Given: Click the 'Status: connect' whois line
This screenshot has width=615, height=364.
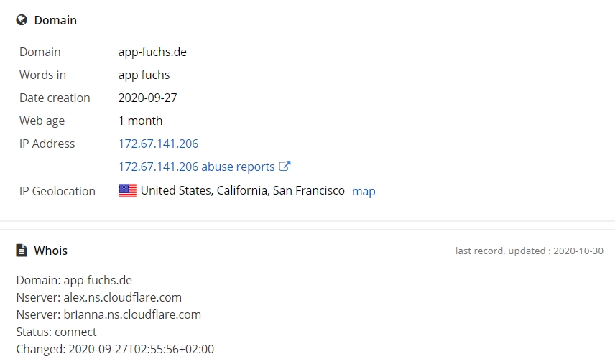Looking at the screenshot, I should [56, 332].
